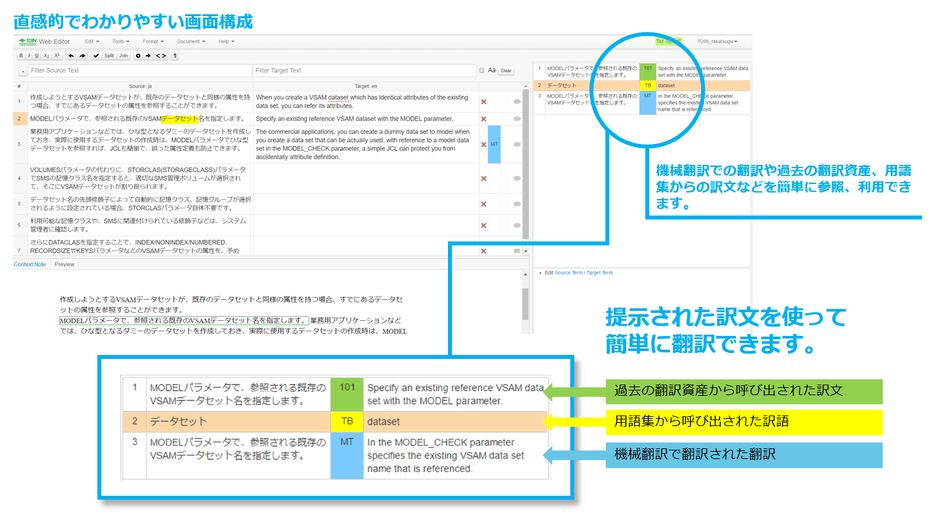Click the Split segment button
The height and width of the screenshot is (512, 940).
pos(109,56)
